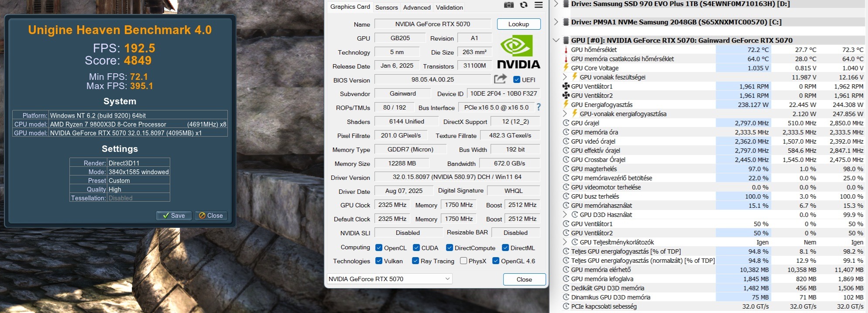
Task: Click the Driver Version field in GPU-Z
Action: coord(457,177)
